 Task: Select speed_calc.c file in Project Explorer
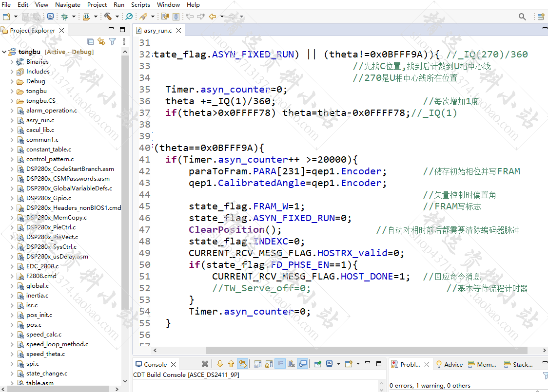pyautogui.click(x=44, y=335)
